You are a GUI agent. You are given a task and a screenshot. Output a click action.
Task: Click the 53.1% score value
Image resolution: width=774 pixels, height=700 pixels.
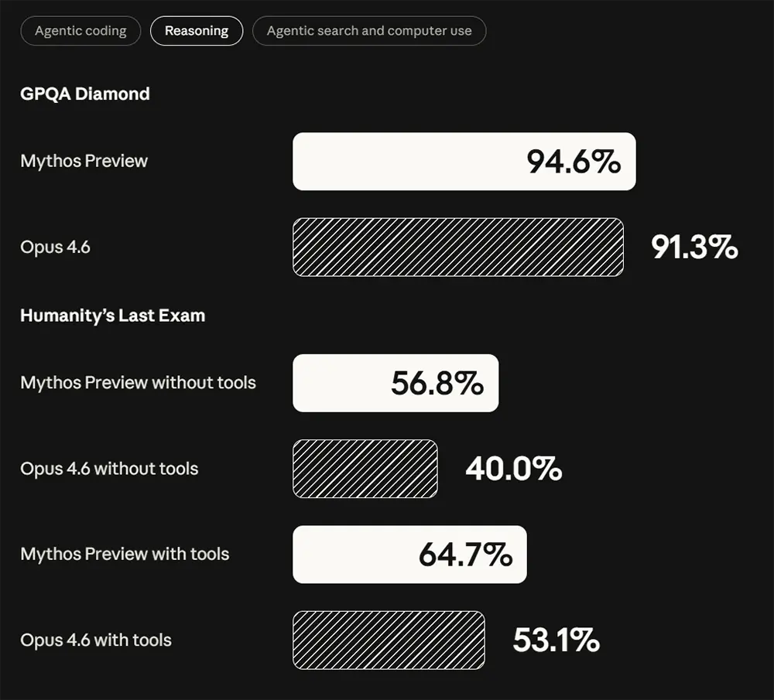click(556, 640)
